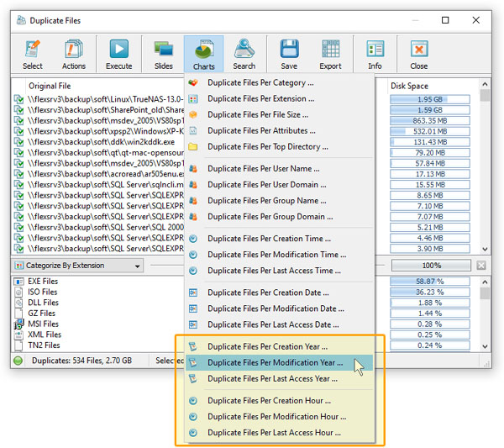Open the Categorize By Extension dropdown
This screenshot has width=504, height=448.
(78, 266)
